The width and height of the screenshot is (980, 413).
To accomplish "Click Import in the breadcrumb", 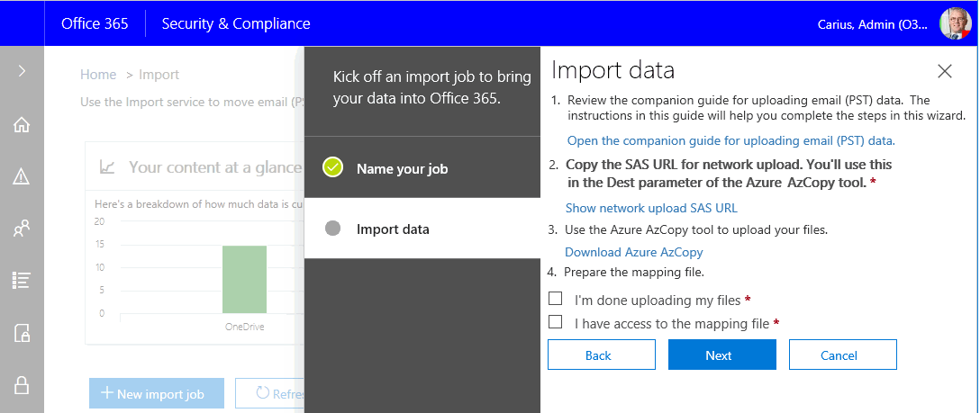I will tap(159, 75).
